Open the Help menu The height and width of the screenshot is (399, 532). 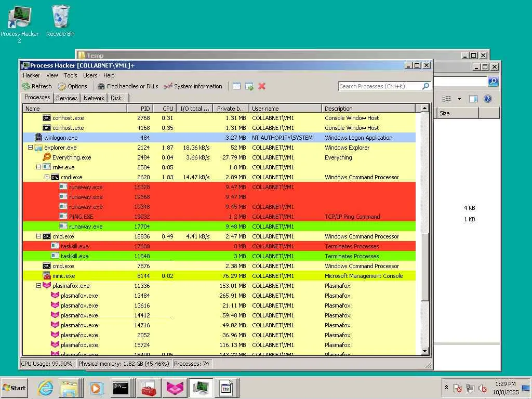click(109, 75)
